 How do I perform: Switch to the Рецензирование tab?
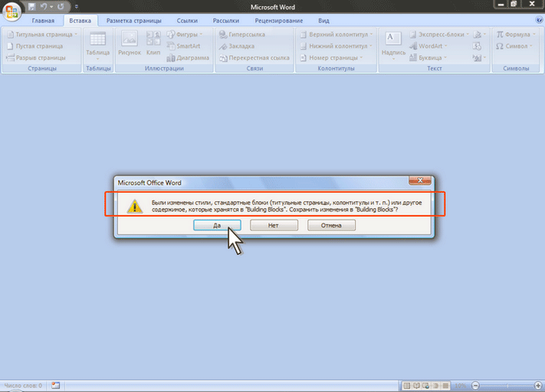point(279,21)
